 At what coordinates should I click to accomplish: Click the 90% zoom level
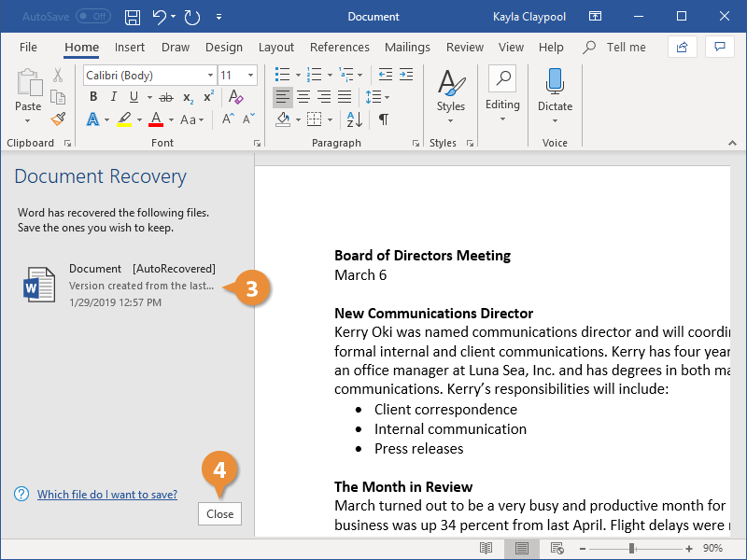point(712,548)
